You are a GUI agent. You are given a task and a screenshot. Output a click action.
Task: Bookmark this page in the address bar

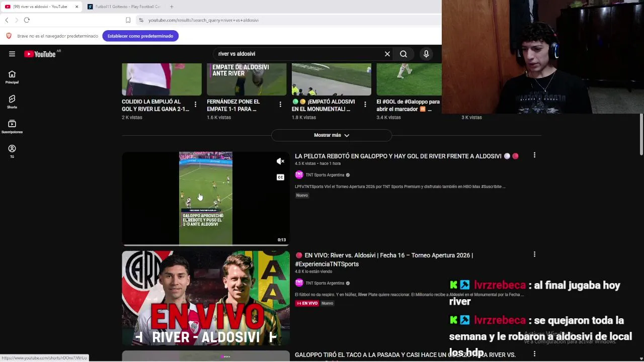point(128,20)
